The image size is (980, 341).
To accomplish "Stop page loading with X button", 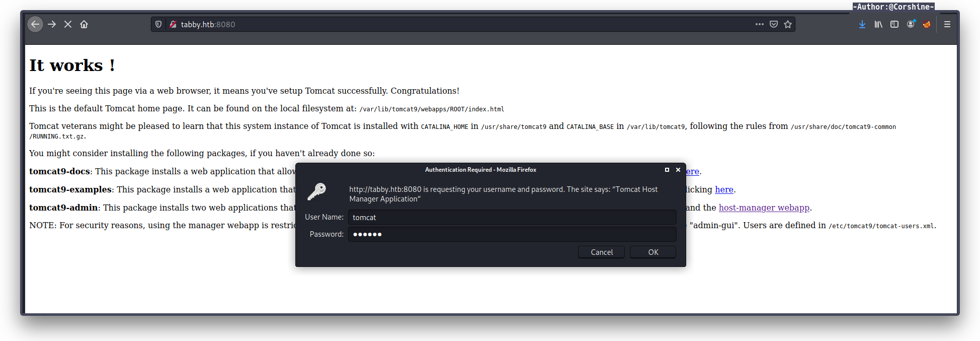I will coord(68,24).
